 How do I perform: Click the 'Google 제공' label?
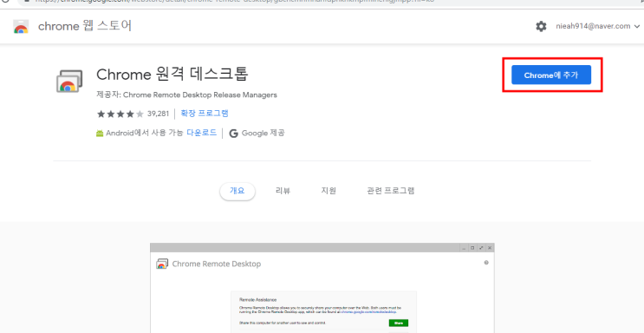coord(263,134)
